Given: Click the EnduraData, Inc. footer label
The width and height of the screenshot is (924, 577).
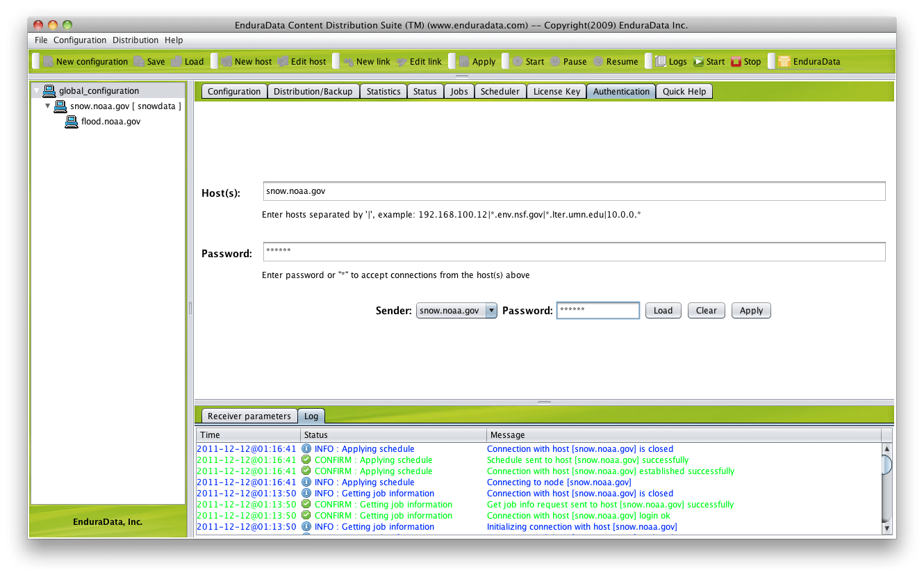Looking at the screenshot, I should tap(108, 522).
